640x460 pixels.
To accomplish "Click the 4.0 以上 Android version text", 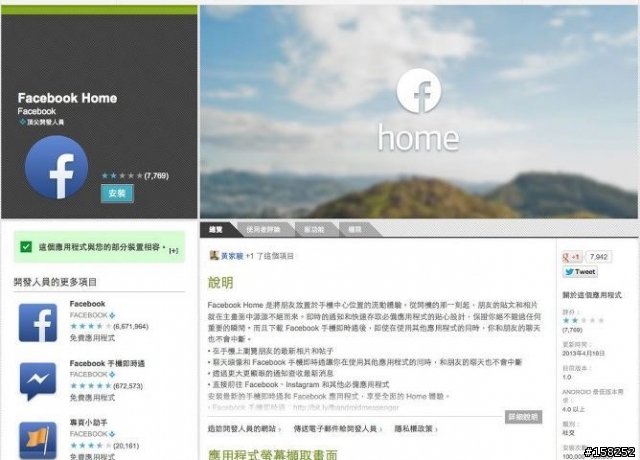I will 573,409.
